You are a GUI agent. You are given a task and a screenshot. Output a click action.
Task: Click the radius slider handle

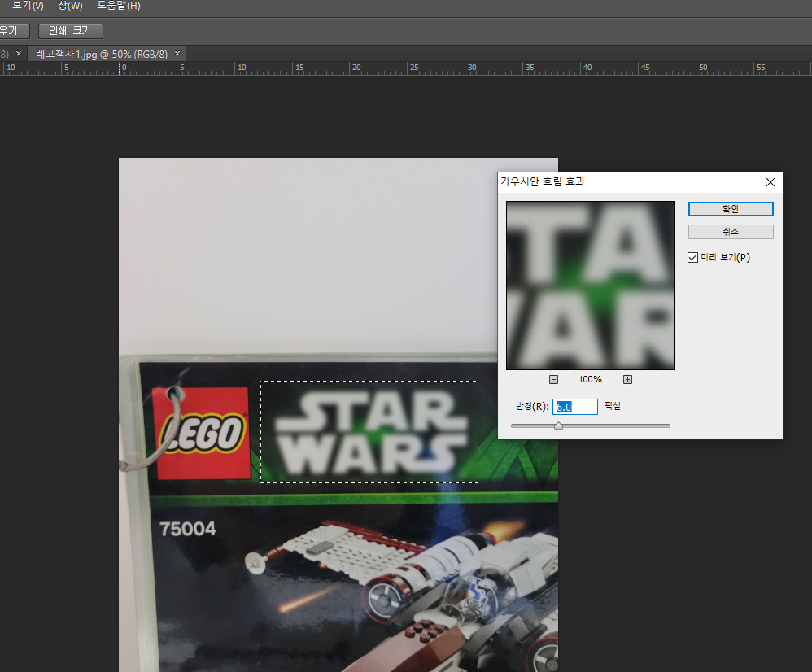(558, 425)
